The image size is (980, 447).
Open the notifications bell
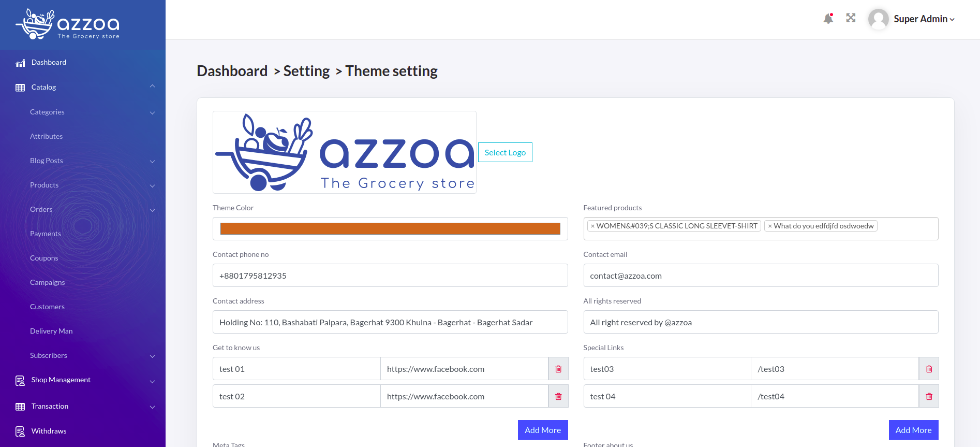tap(828, 19)
